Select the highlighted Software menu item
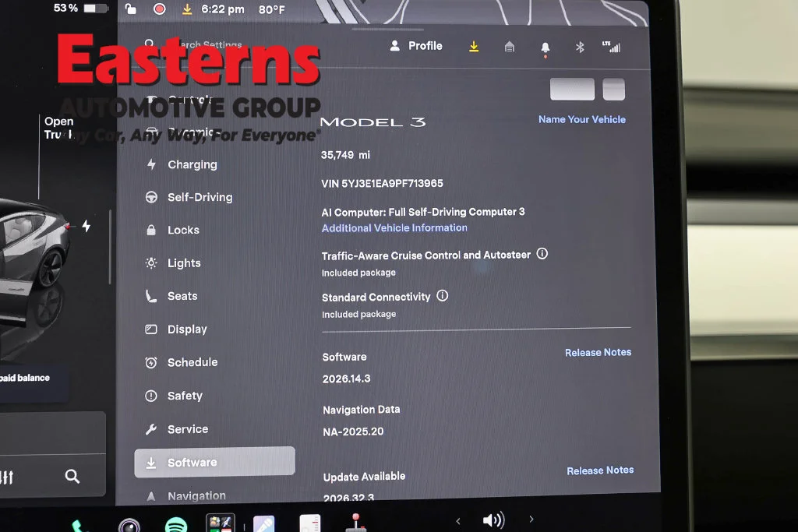This screenshot has width=798, height=532. click(x=215, y=462)
